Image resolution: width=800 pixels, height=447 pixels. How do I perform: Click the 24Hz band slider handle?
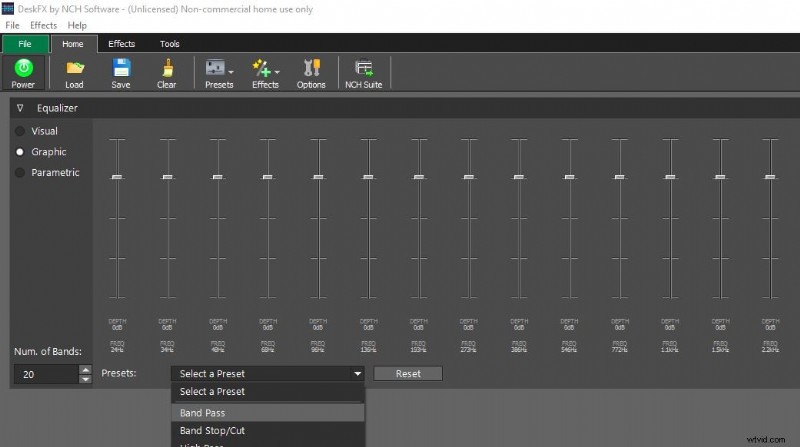(117, 177)
